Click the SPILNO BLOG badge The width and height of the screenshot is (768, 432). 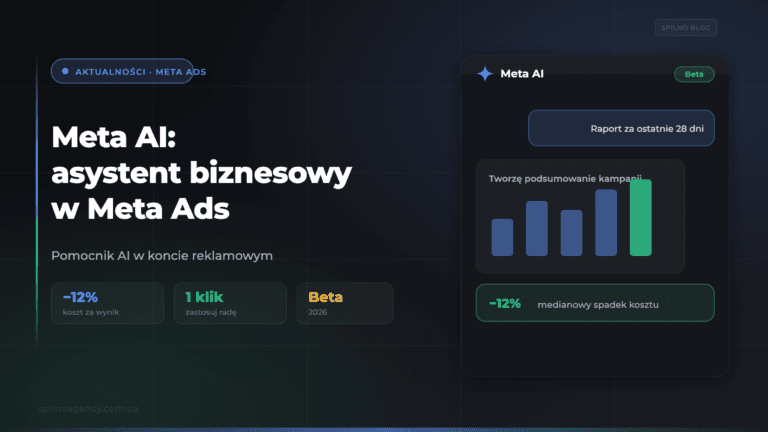[x=686, y=27]
